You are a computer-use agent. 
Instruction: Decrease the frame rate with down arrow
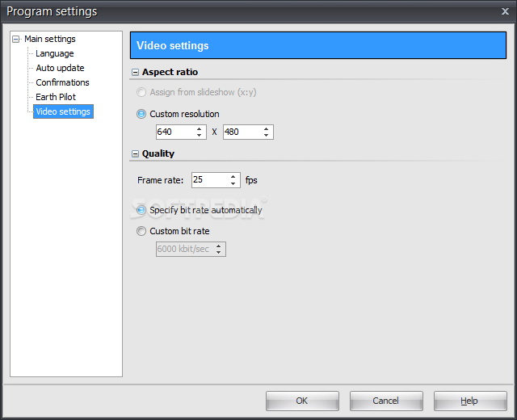[x=233, y=183]
